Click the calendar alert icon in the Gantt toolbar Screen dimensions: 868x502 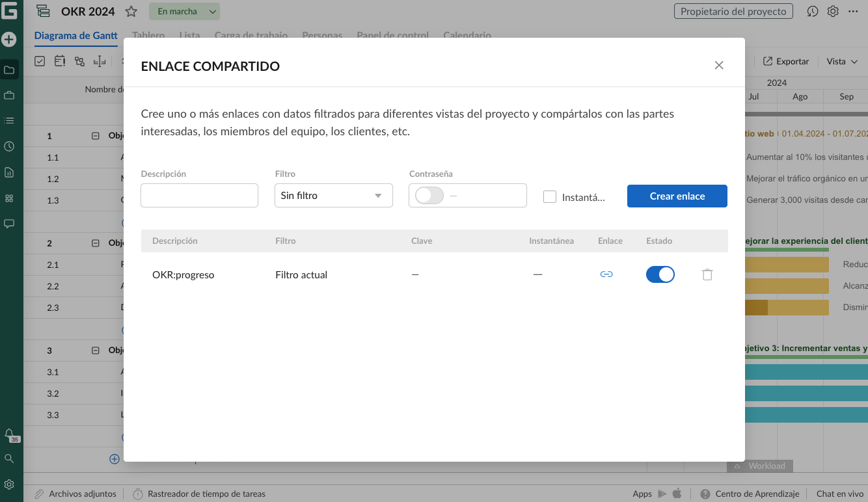click(60, 61)
